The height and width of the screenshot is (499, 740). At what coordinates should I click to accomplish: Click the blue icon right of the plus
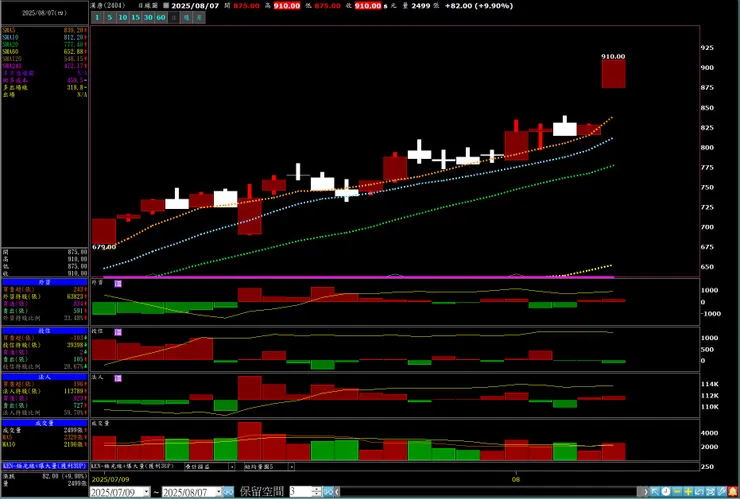pos(699,492)
